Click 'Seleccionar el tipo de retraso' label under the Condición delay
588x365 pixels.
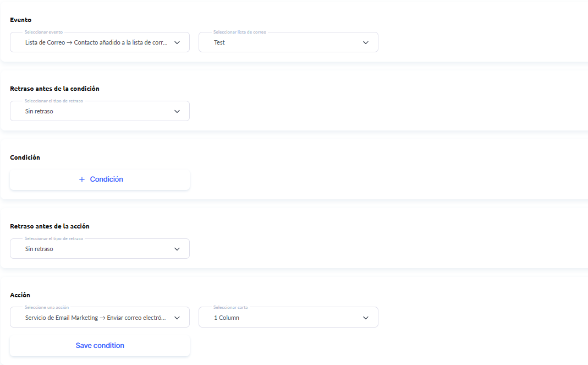point(54,101)
